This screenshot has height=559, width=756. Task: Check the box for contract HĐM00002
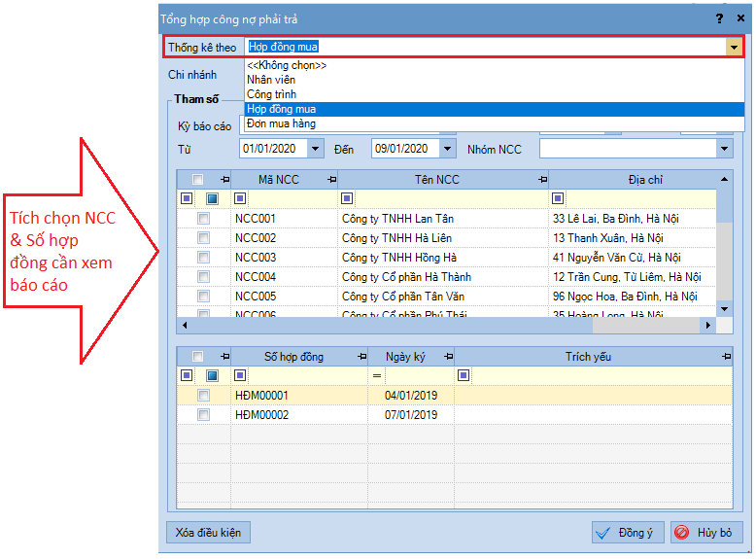pos(203,415)
